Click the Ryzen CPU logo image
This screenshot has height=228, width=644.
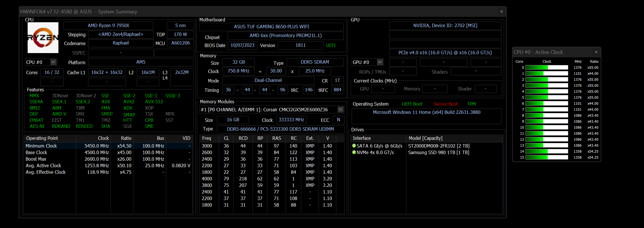43,38
